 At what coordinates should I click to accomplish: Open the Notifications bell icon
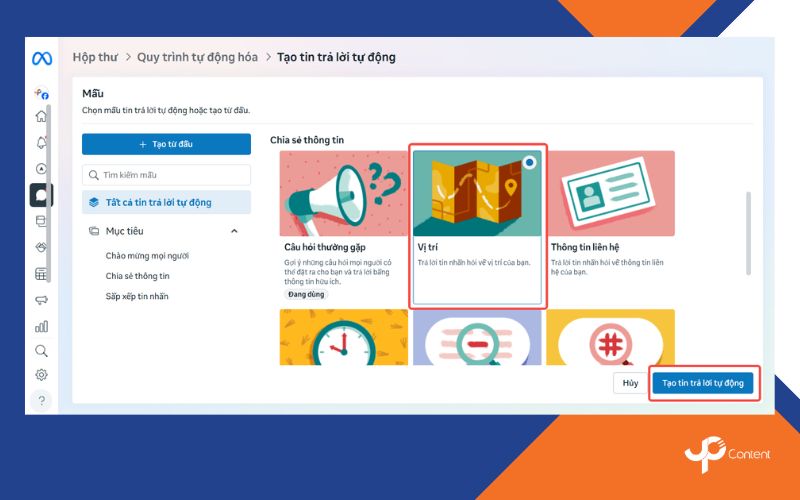(x=41, y=143)
